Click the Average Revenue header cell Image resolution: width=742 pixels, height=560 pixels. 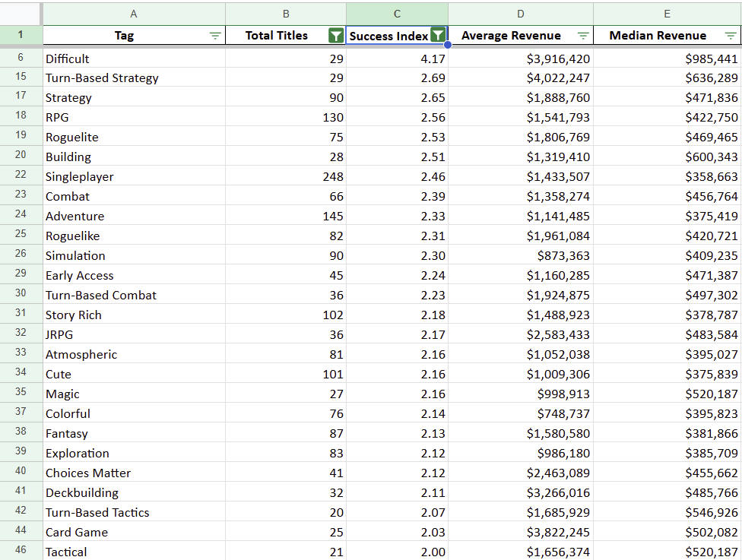(x=521, y=36)
